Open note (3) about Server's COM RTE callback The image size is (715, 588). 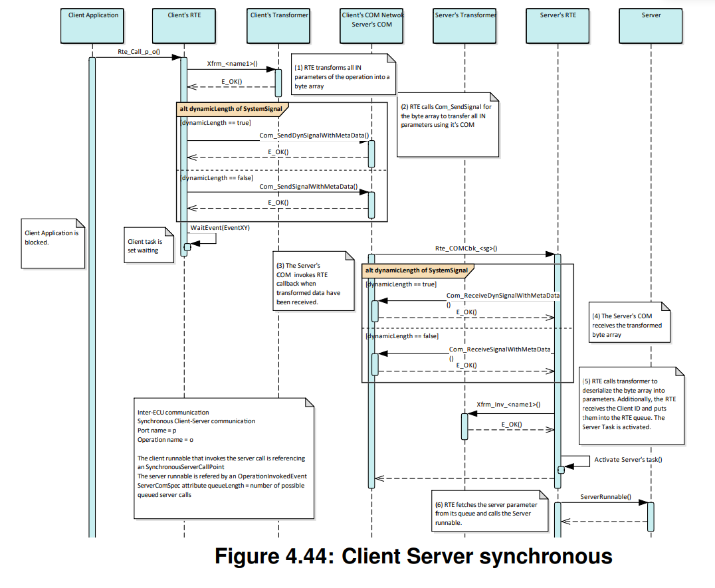[x=313, y=281]
